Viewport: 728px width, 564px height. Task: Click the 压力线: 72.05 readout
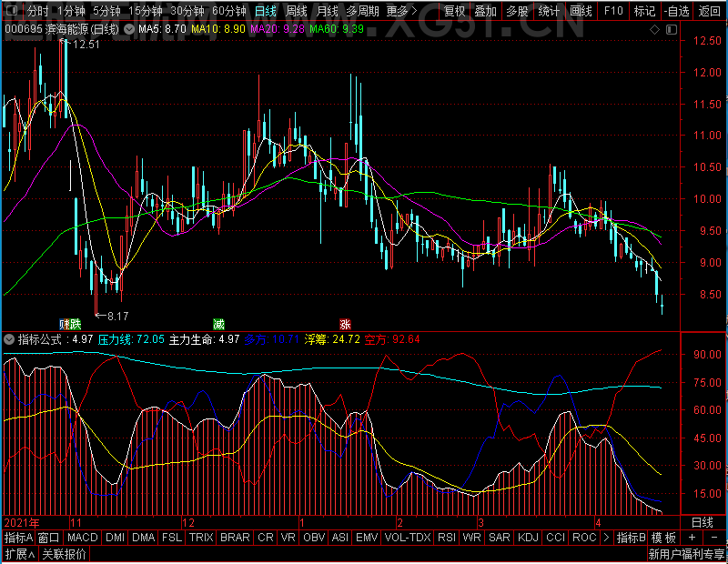pyautogui.click(x=131, y=339)
